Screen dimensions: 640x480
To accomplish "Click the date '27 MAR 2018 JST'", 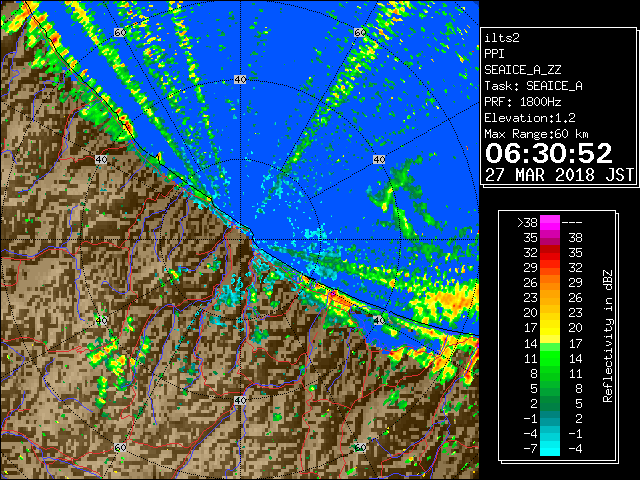I will point(559,175).
